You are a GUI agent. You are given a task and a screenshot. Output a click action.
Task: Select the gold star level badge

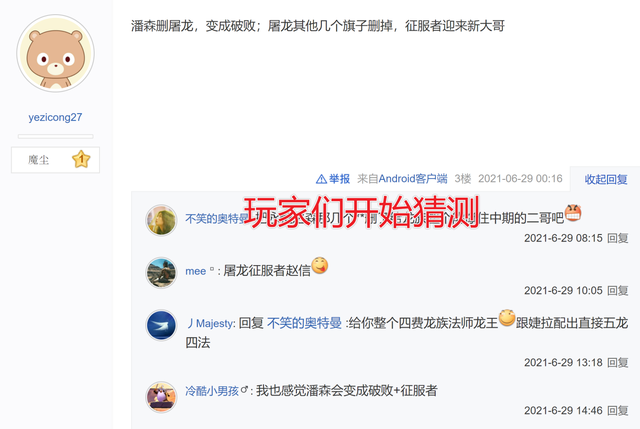[81, 159]
